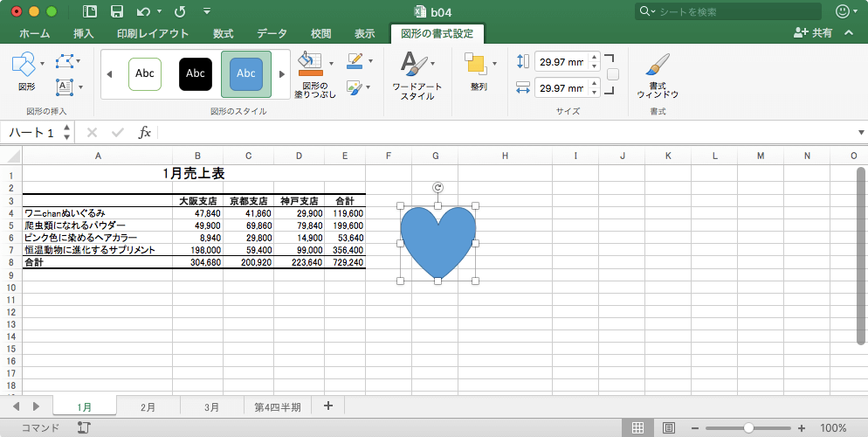The height and width of the screenshot is (437, 868).
Task: Open Shape Fill color dropdown arrow
Action: (331, 63)
